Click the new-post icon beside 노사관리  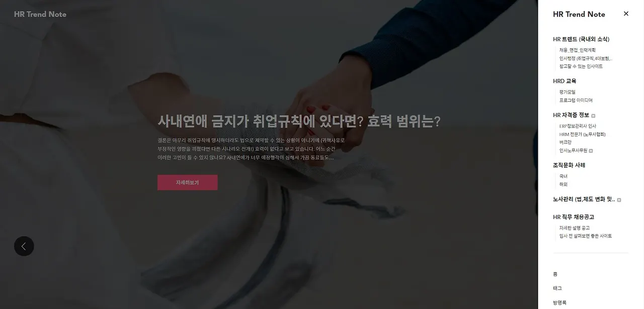pyautogui.click(x=619, y=200)
